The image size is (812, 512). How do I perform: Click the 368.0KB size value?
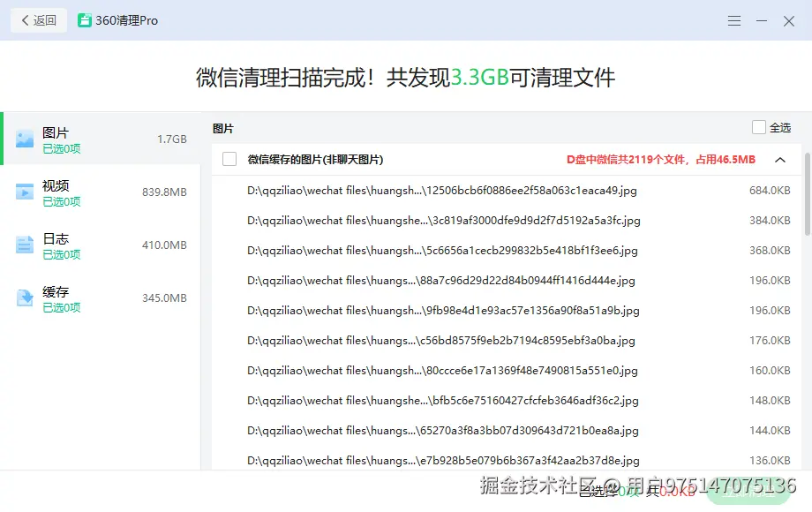(770, 251)
